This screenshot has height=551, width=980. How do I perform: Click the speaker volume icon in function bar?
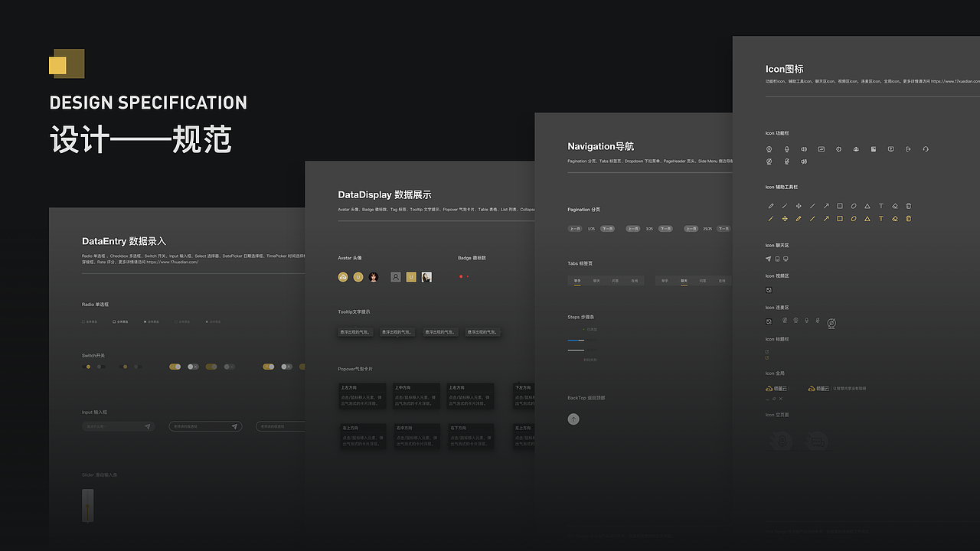(x=804, y=149)
